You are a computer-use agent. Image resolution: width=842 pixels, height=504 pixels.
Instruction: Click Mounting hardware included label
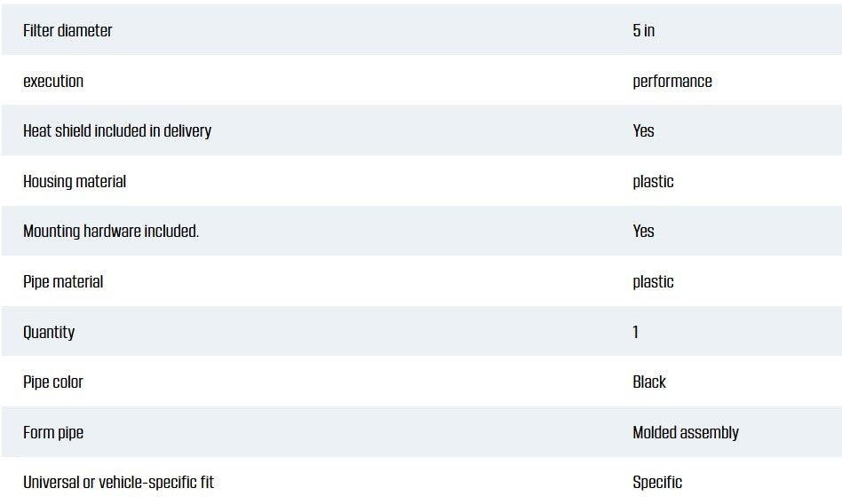tap(111, 231)
